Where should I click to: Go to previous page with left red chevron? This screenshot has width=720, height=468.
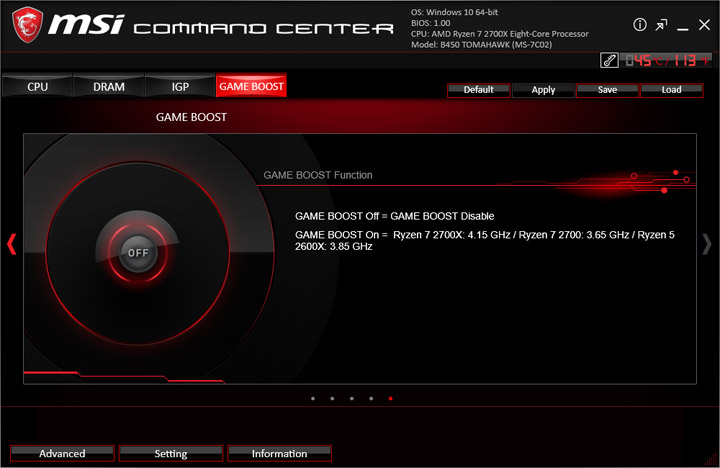click(x=12, y=244)
